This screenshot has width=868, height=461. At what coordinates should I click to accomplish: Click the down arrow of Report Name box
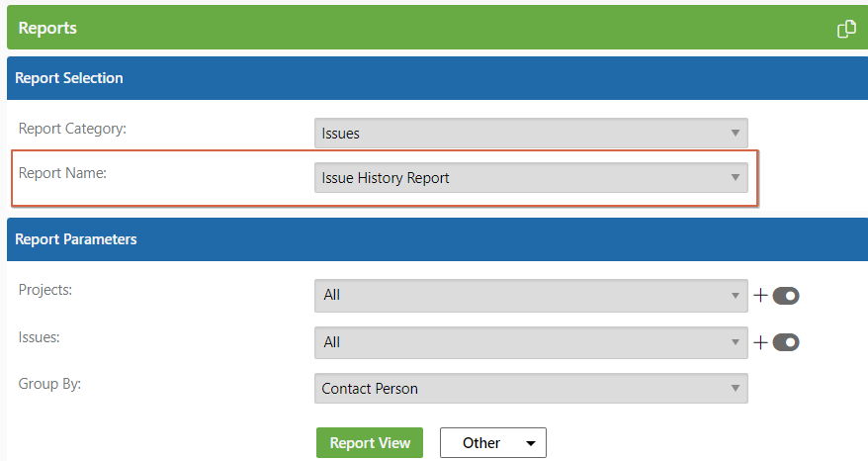point(736,177)
